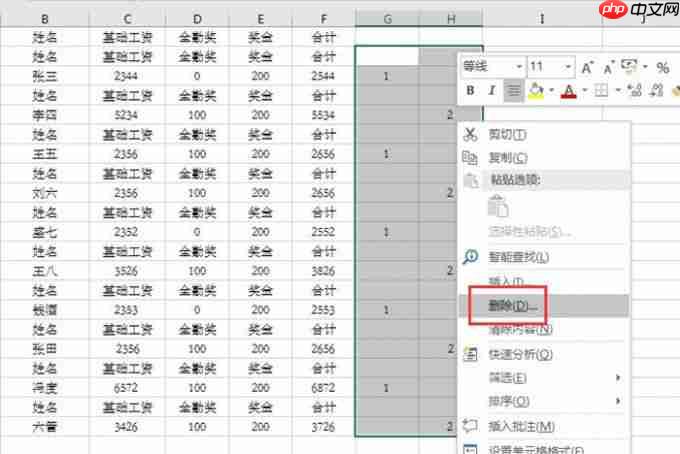The image size is (680, 454).
Task: Click cell containing name 张三
Action: (x=45, y=76)
